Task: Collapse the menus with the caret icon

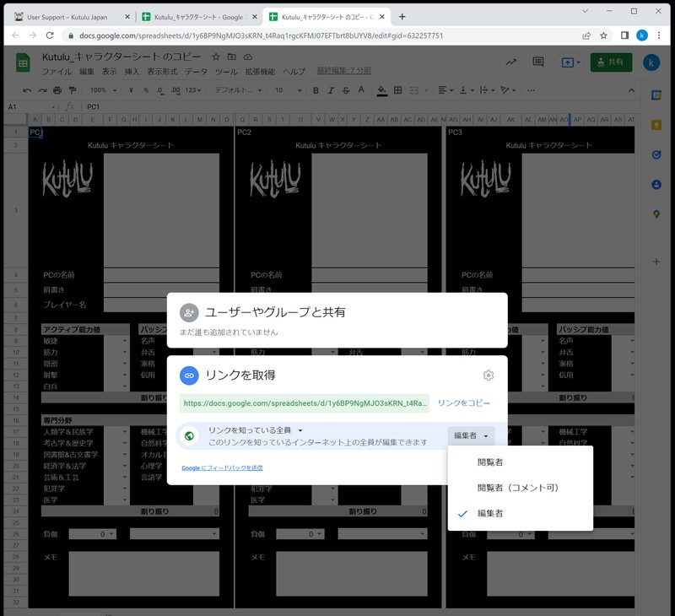Action: [631, 90]
